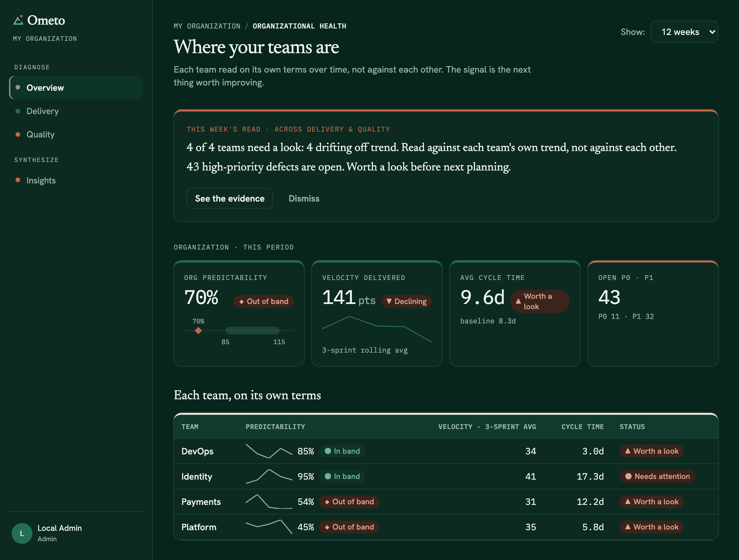This screenshot has width=739, height=560.
Task: Click the In band badge for DevOps
Action: 342,451
